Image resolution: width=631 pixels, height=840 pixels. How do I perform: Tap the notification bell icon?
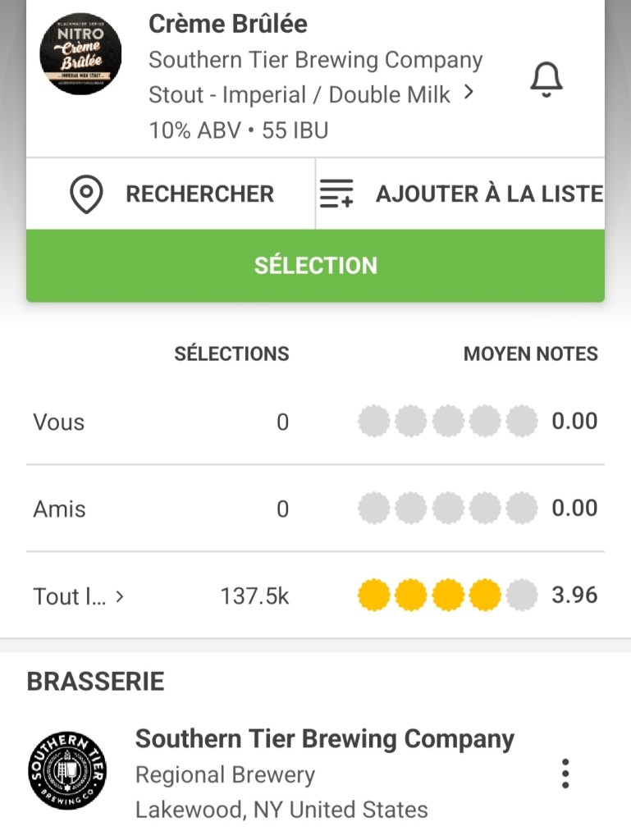click(x=546, y=80)
